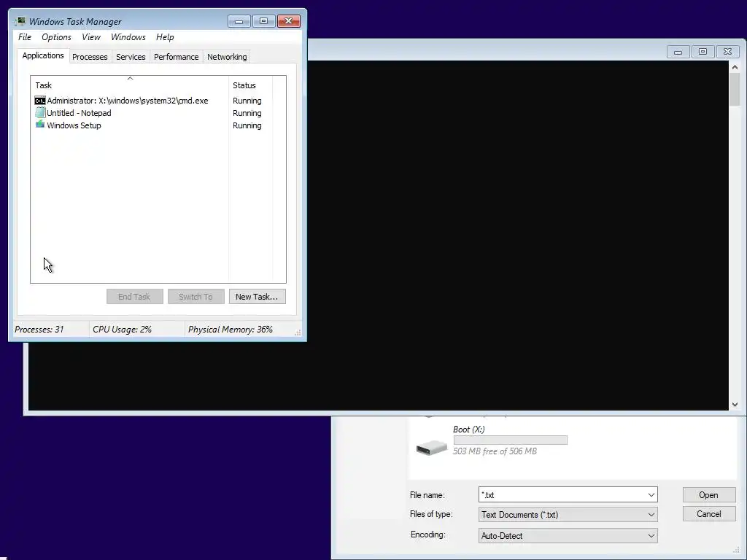Open the Encoding dropdown
Screen dimensions: 747x560
click(568, 536)
